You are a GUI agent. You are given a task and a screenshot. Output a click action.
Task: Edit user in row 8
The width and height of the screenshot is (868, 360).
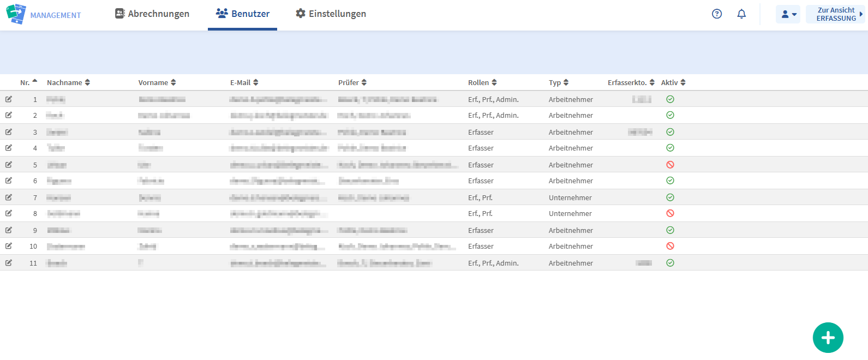click(9, 213)
